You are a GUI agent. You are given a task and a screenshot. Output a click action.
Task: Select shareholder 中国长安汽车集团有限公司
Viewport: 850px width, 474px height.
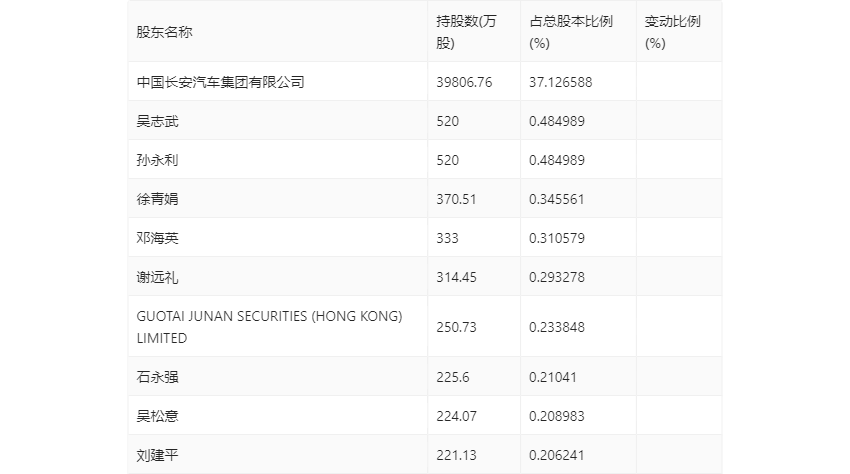220,82
